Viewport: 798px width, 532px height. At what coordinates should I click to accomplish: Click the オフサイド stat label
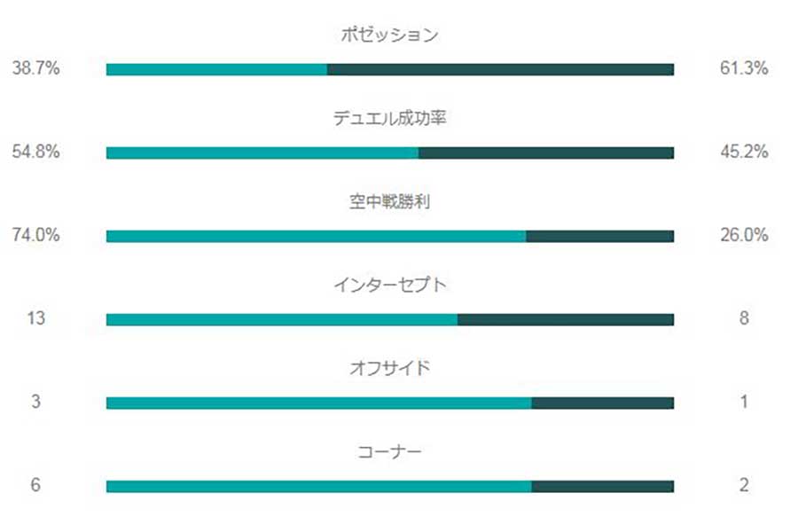(390, 368)
